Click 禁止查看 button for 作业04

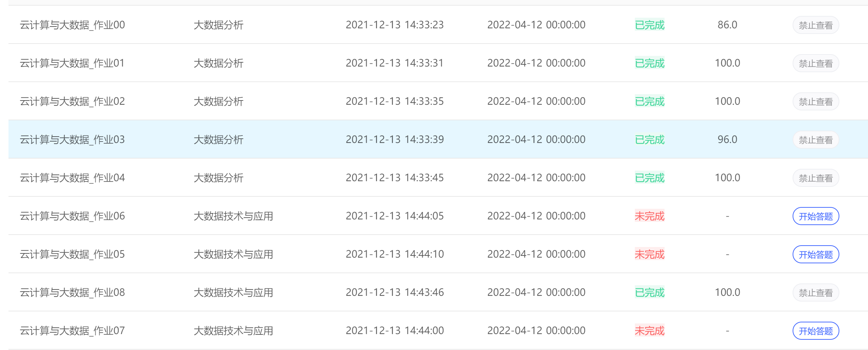tap(816, 178)
